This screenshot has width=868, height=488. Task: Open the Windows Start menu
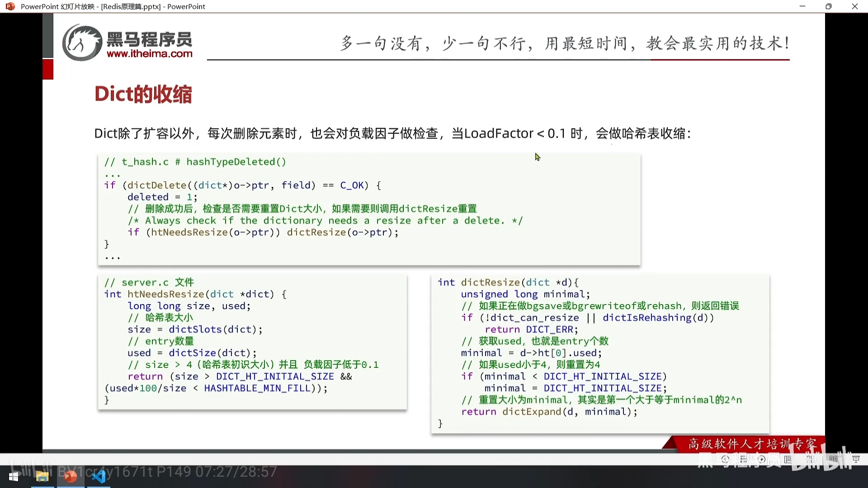tap(14, 476)
